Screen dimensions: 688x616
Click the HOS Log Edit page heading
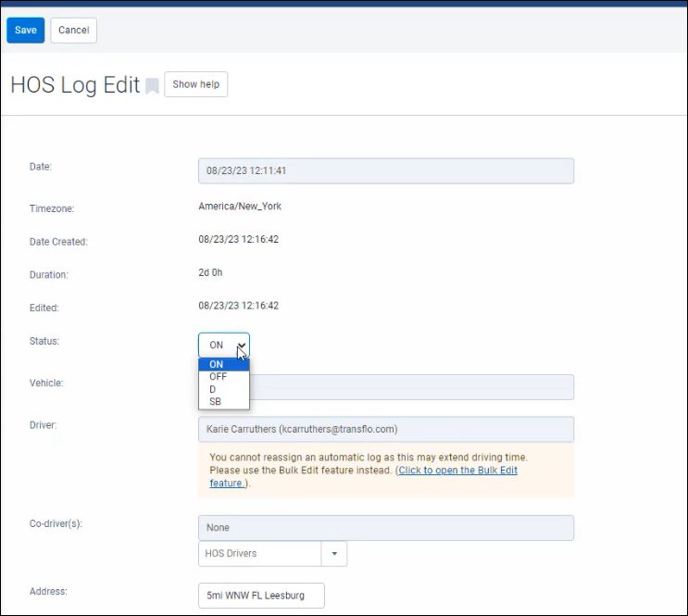(74, 85)
